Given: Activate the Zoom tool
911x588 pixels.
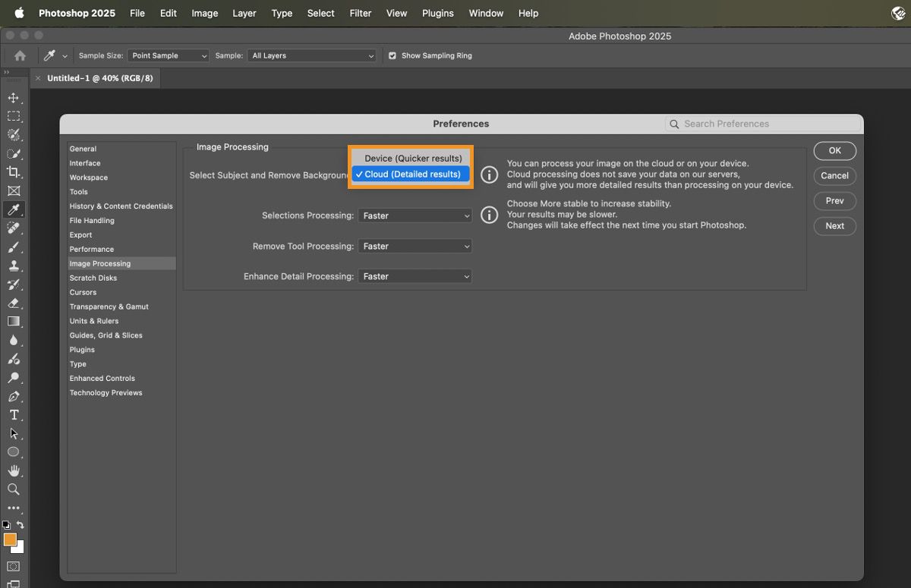Looking at the screenshot, I should [x=14, y=489].
